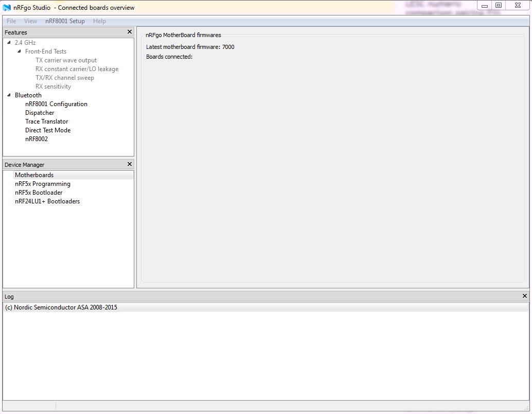Close the Log panel
Screen dimensions: 532x414
point(524,296)
